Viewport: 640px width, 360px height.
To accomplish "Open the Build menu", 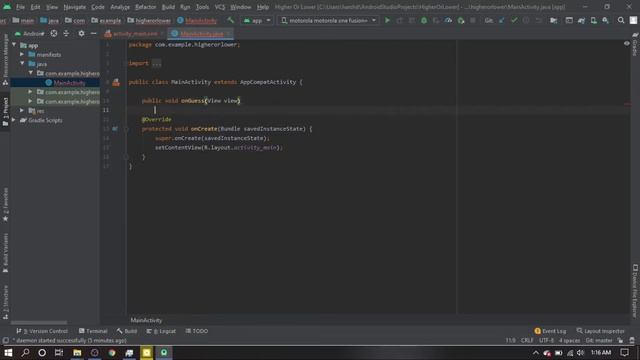I will [168, 7].
